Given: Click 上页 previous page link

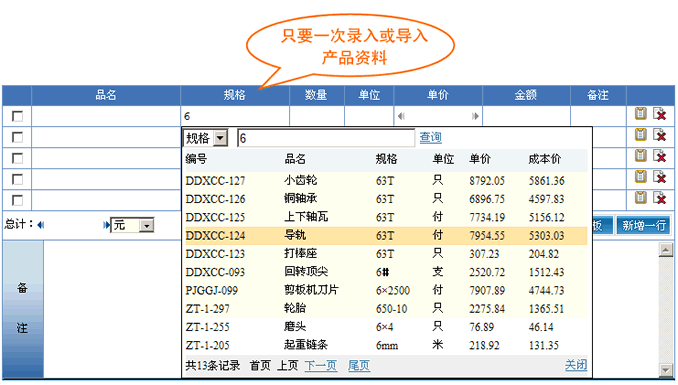Looking at the screenshot, I should click(x=287, y=366).
